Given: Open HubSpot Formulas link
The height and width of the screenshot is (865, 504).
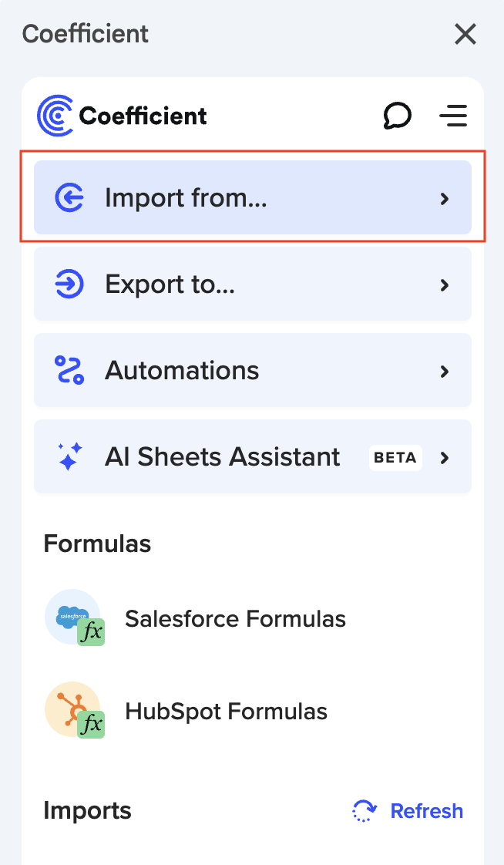Looking at the screenshot, I should click(226, 711).
